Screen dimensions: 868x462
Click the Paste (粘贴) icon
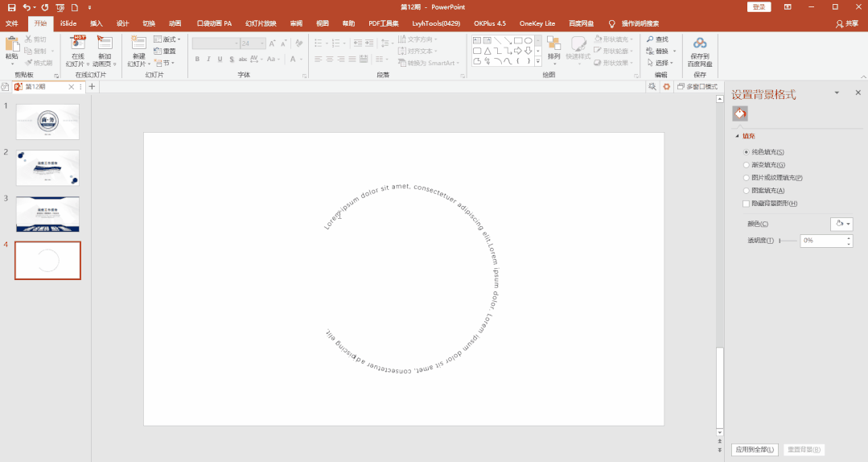11,43
